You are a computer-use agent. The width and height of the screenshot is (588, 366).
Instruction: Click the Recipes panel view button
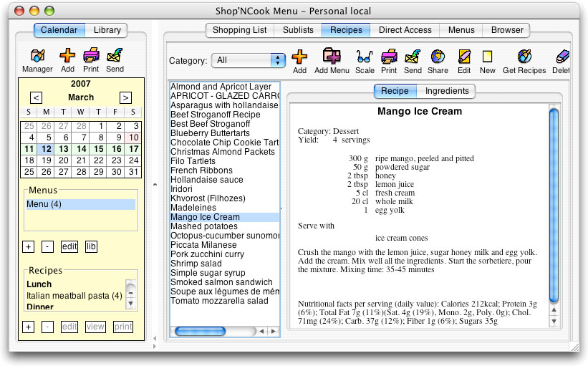pyautogui.click(x=95, y=327)
